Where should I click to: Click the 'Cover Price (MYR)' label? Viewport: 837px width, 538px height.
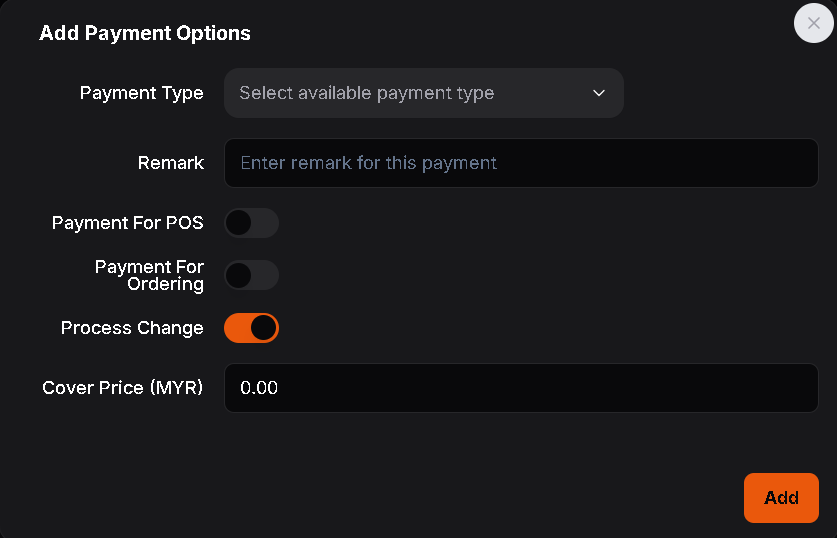[x=122, y=388]
